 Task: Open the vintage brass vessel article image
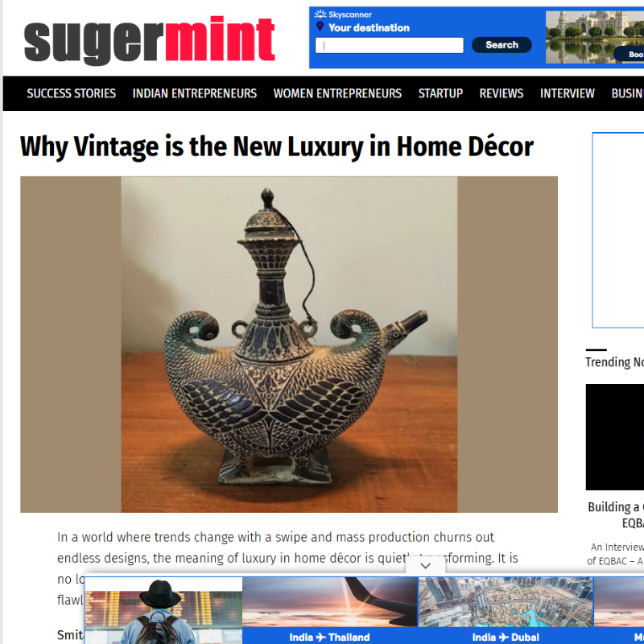[289, 345]
